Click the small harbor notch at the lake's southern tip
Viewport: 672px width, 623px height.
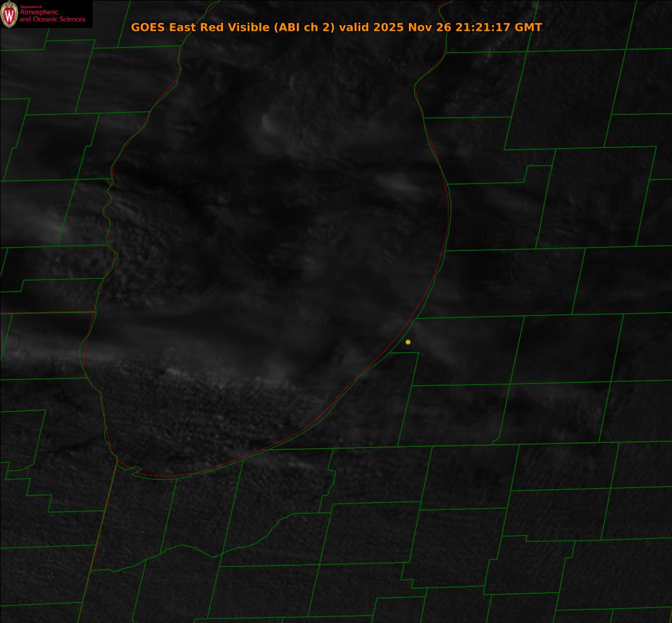coord(135,470)
